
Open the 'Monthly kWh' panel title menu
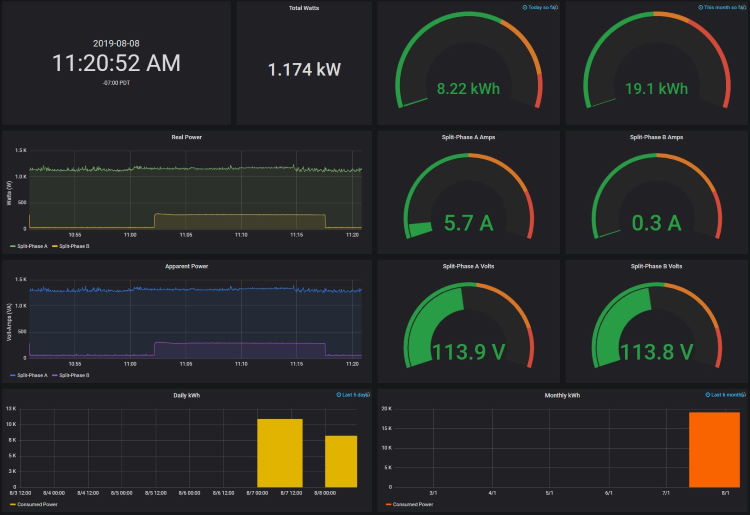pyautogui.click(x=562, y=395)
